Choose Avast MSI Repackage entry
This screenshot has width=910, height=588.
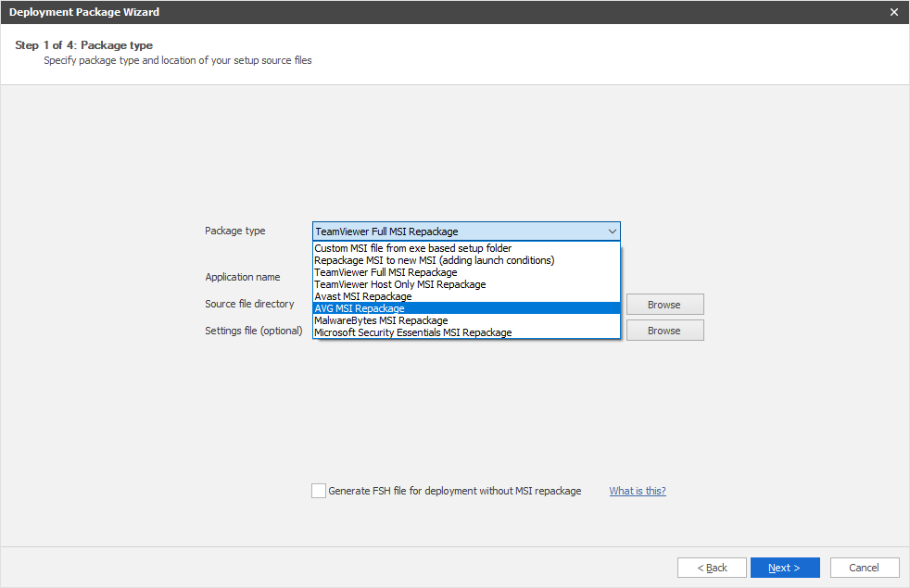pos(466,296)
